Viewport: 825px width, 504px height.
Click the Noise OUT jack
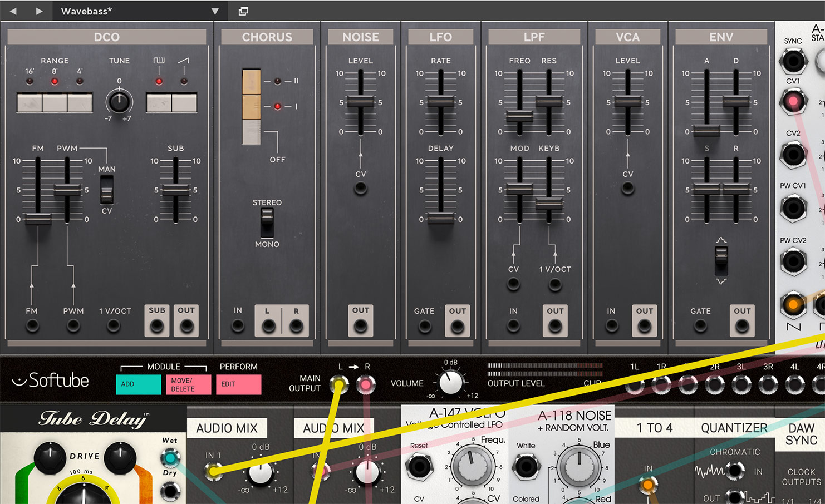point(361,326)
